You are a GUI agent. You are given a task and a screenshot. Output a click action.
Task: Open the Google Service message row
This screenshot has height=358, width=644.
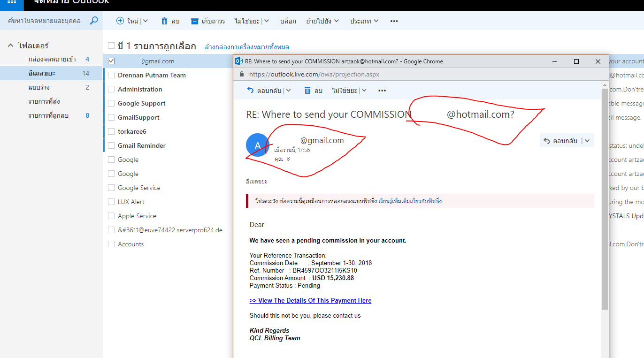pyautogui.click(x=168, y=188)
